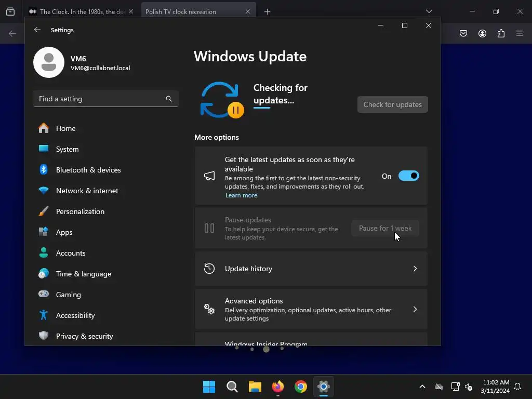Viewport: 532px width, 399px height.
Task: Open taskbar Search
Action: pos(232,387)
